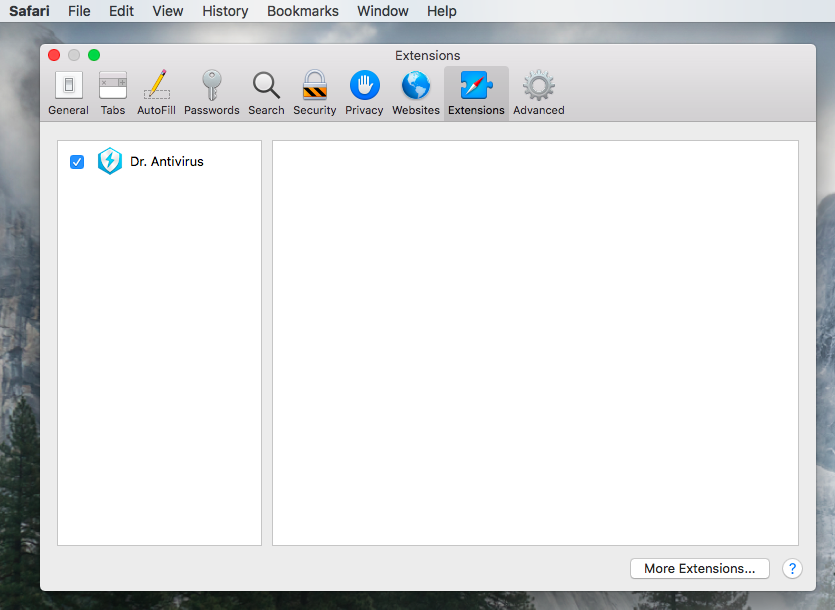Open AutoFill preferences with pencil icon
This screenshot has height=610, width=835.
point(156,93)
